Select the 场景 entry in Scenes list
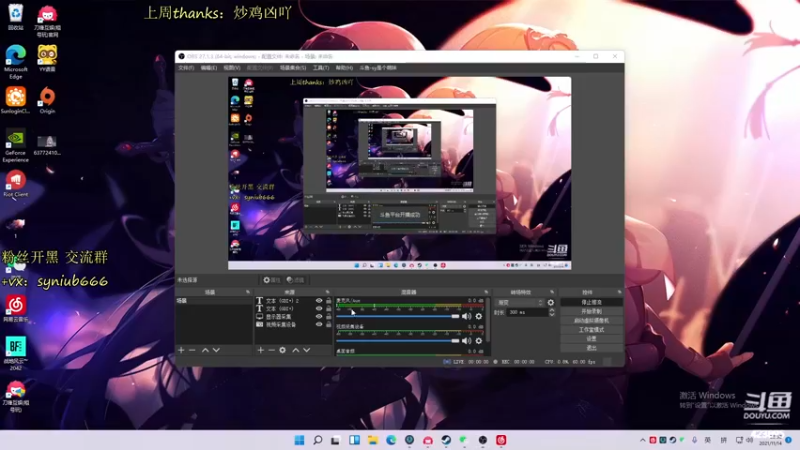Screen dimensions: 800x450 coord(214,301)
